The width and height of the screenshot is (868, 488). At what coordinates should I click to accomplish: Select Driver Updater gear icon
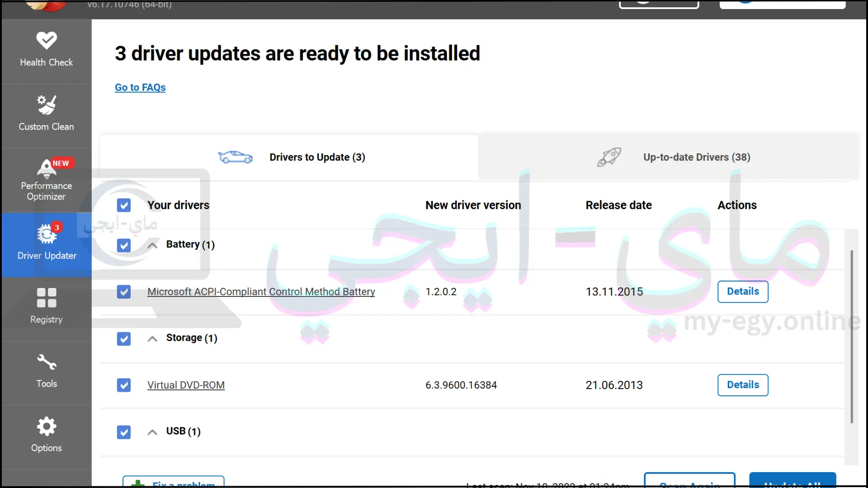pos(46,234)
